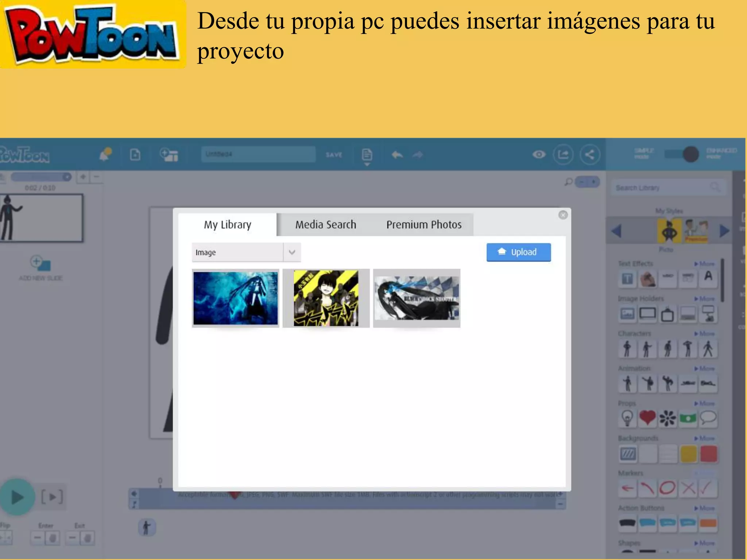747x560 pixels.
Task: Open the Image type dropdown
Action: click(246, 252)
